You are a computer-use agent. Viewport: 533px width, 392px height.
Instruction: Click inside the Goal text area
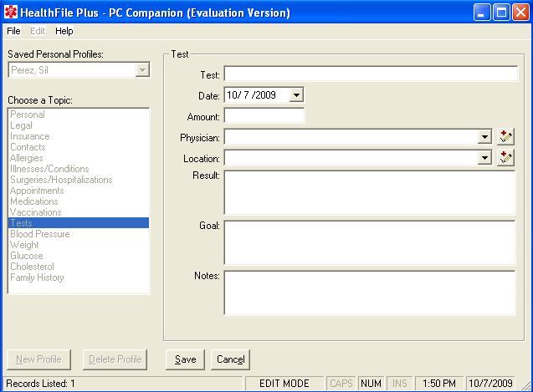pos(370,242)
